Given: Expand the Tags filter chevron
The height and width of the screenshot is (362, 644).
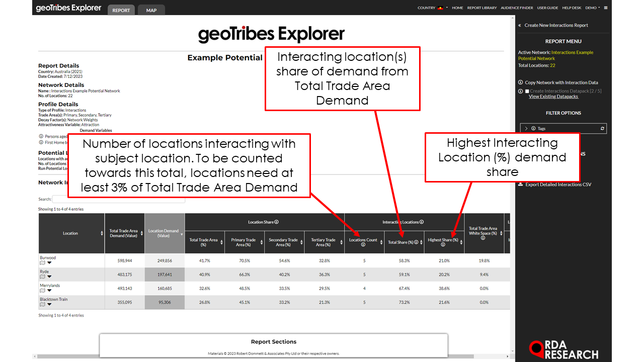Looking at the screenshot, I should (526, 129).
